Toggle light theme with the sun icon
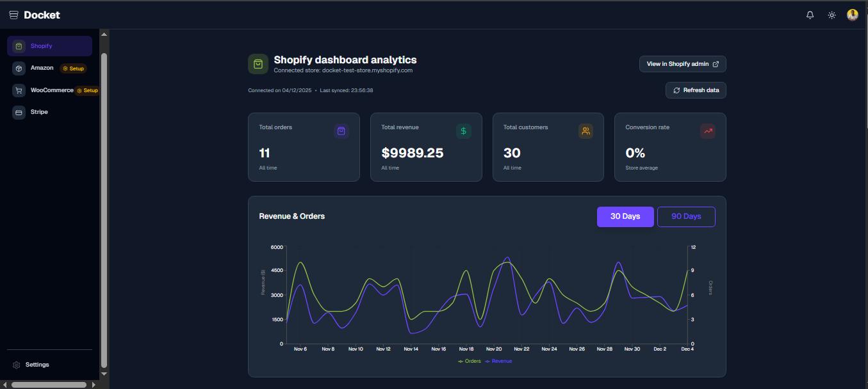The height and width of the screenshot is (389, 868). pos(831,15)
